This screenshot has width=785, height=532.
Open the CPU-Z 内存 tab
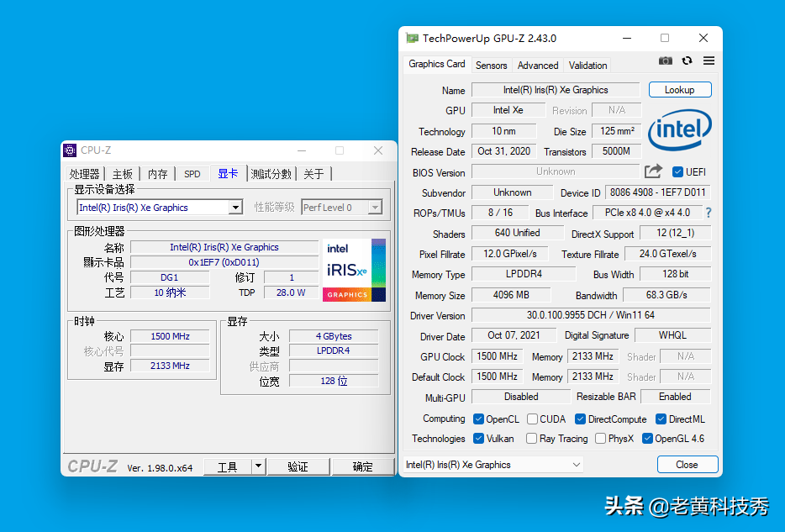point(158,174)
